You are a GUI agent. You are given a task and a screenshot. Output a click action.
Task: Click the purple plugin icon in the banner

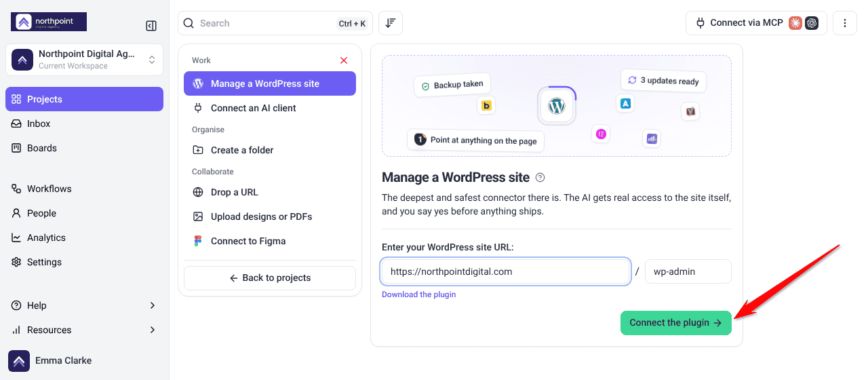[652, 139]
